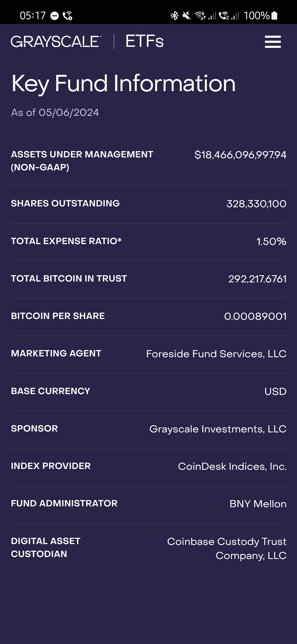Tap the ETFs header label
Viewport: 297px width, 644px height.
[x=144, y=41]
